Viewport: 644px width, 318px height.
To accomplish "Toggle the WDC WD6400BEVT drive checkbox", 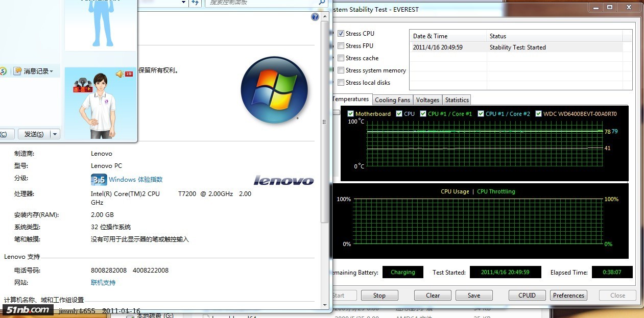I will click(x=538, y=114).
